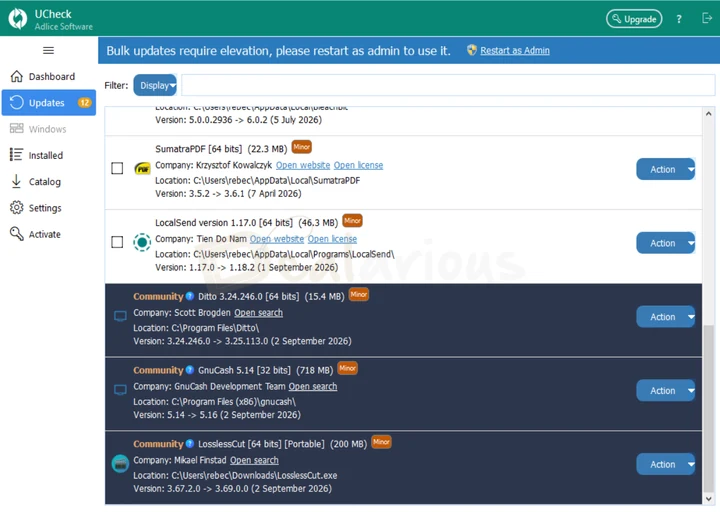Open the Settings page
This screenshot has height=512, width=720.
[x=49, y=208]
